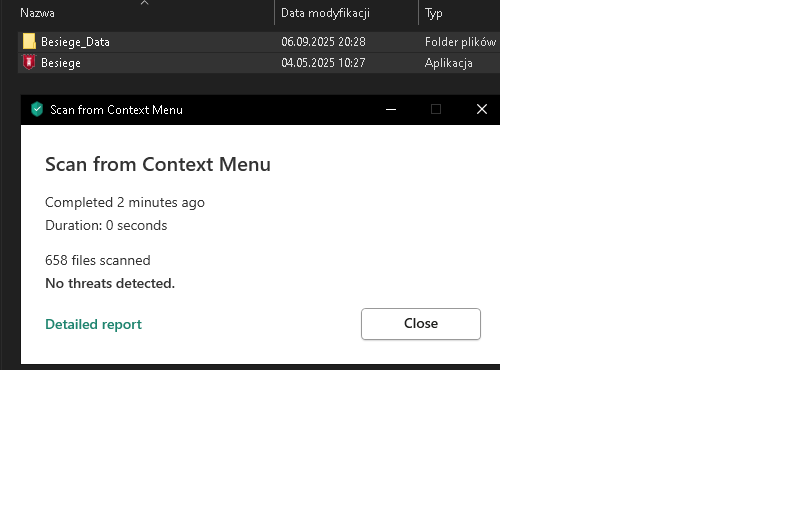Click the red Besiege application icon
The image size is (810, 527).
tap(29, 62)
